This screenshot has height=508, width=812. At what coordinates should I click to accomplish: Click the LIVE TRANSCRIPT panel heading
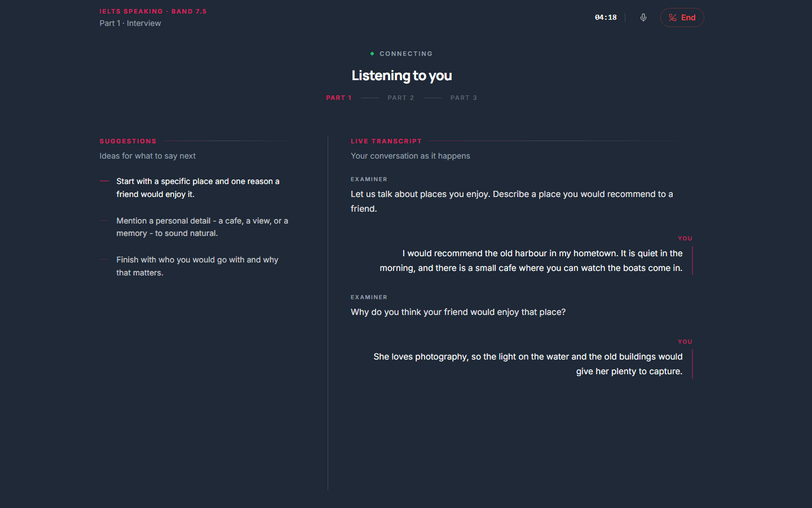point(386,141)
